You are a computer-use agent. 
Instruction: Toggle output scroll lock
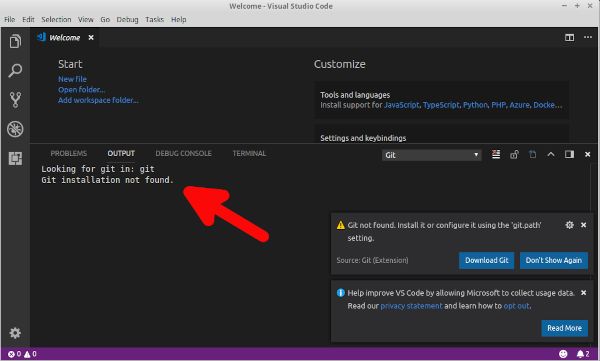pos(514,154)
